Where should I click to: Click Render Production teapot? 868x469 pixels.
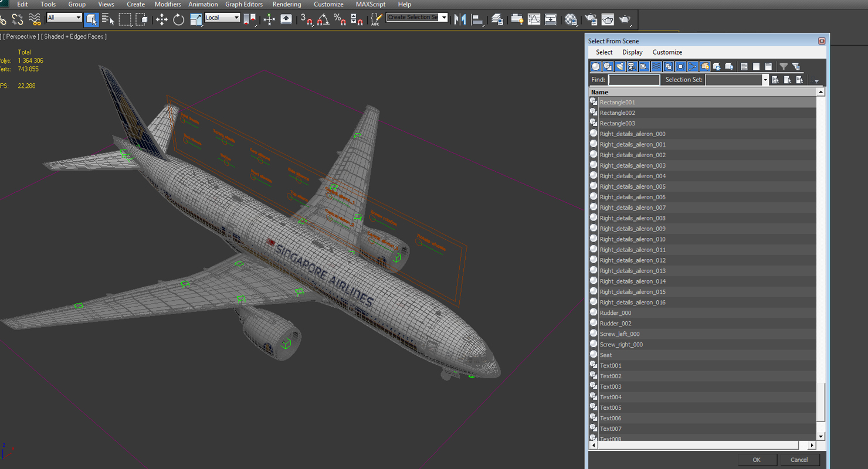click(625, 19)
